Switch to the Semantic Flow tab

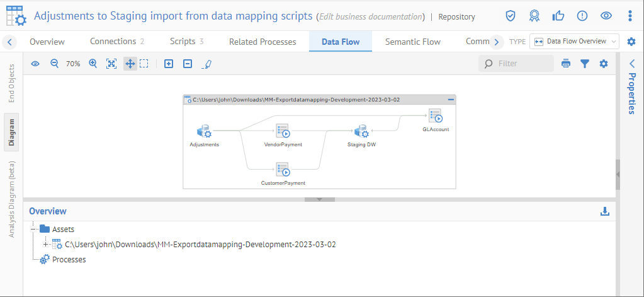pyautogui.click(x=412, y=42)
